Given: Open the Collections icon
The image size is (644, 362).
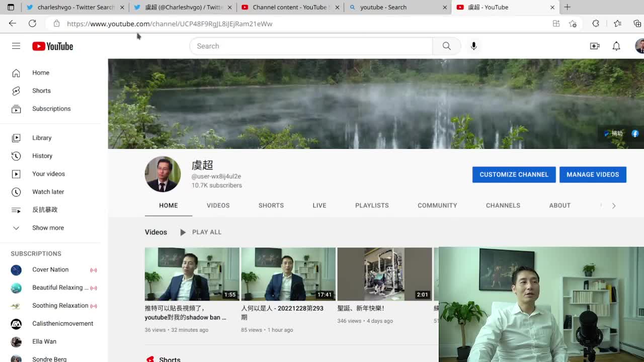Looking at the screenshot, I should (x=637, y=24).
